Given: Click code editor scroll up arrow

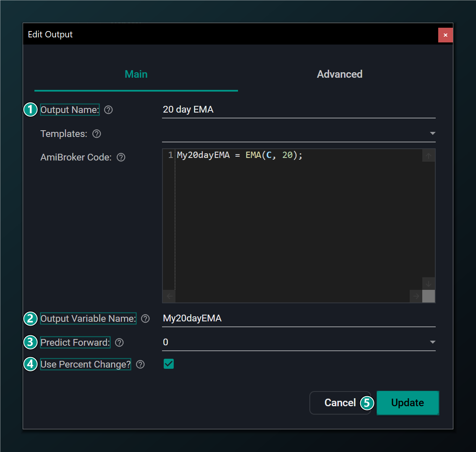Looking at the screenshot, I should 428,156.
